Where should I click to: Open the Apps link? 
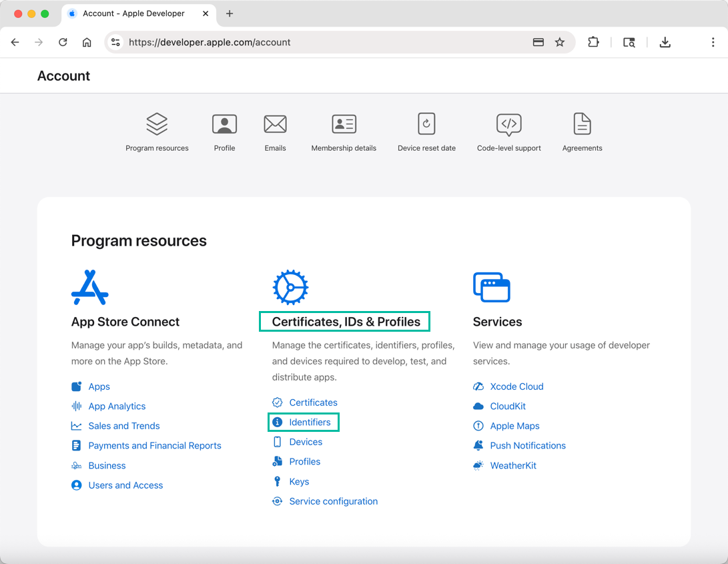click(x=99, y=386)
